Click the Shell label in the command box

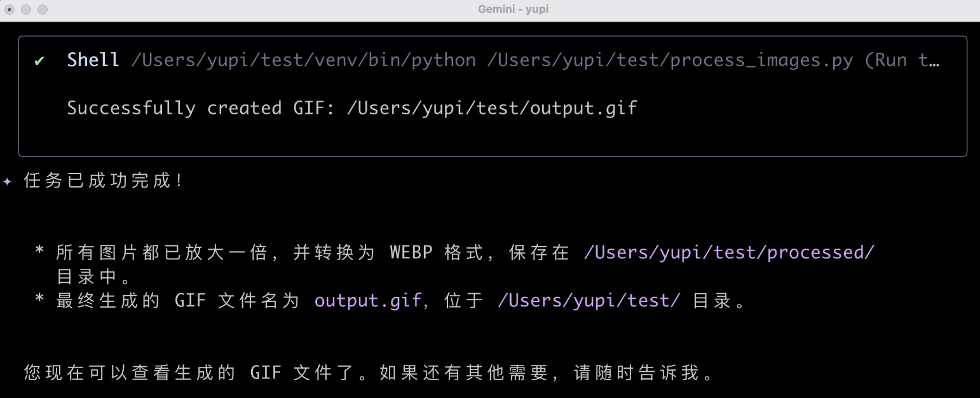[x=93, y=59]
